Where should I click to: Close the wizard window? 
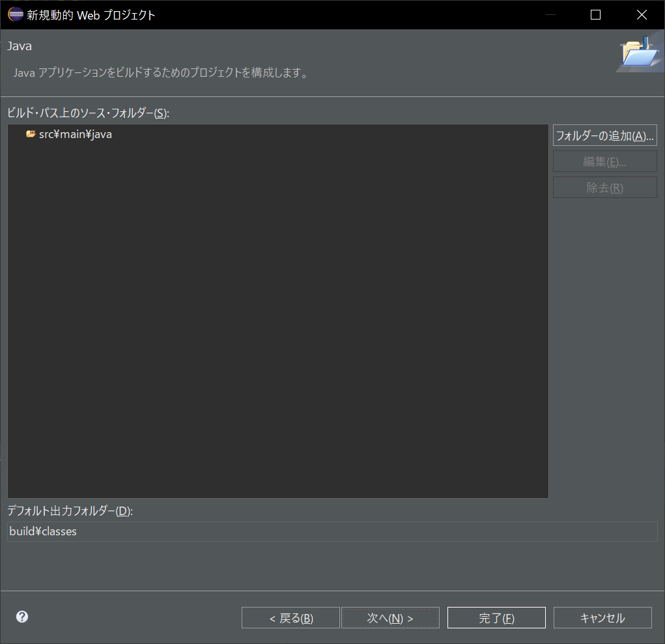click(x=642, y=14)
